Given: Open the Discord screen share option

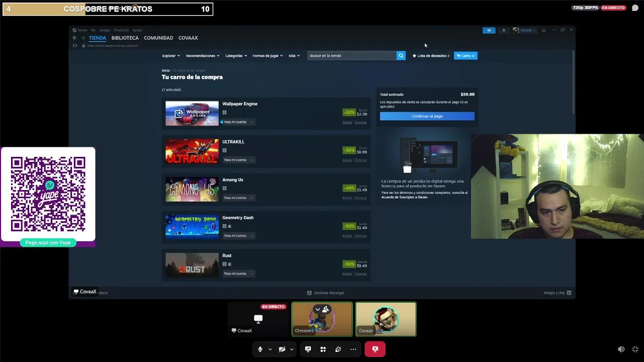Looking at the screenshot, I should coord(308,349).
